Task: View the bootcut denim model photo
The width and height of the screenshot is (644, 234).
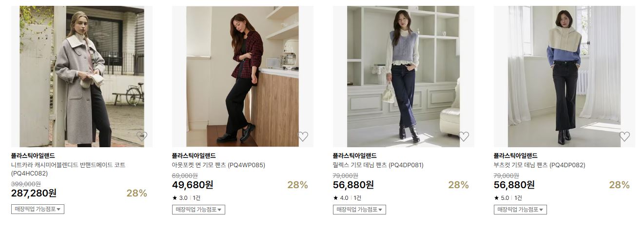Action: pyautogui.click(x=565, y=77)
